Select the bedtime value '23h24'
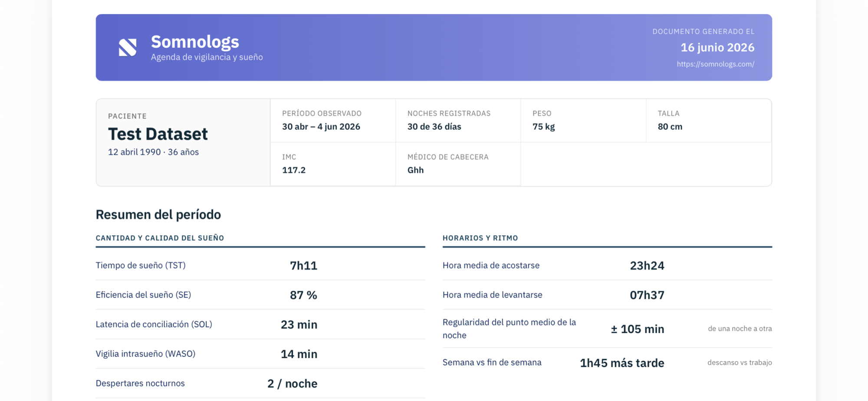 [x=647, y=266]
